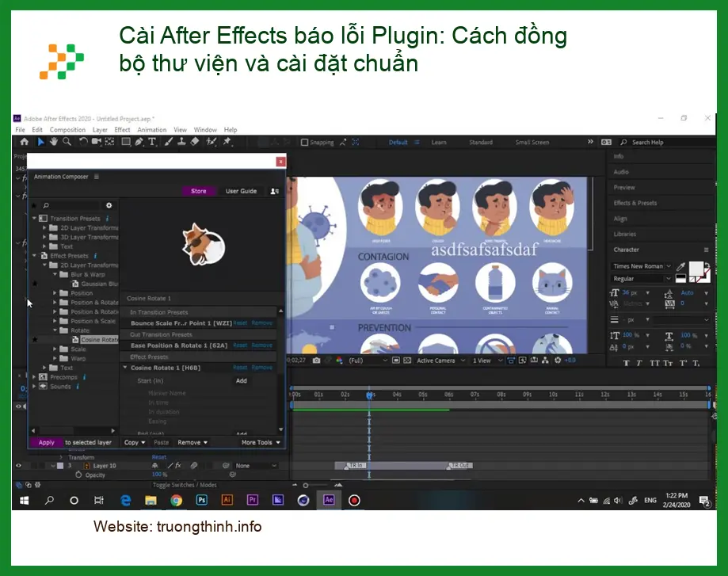
Task: Toggle Superscript in Character panel
Action: pos(683,363)
